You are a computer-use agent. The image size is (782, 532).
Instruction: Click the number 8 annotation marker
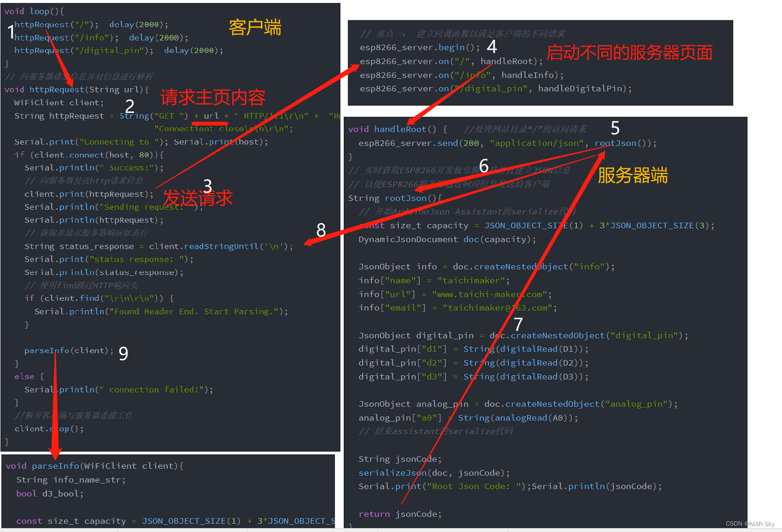[x=321, y=231]
